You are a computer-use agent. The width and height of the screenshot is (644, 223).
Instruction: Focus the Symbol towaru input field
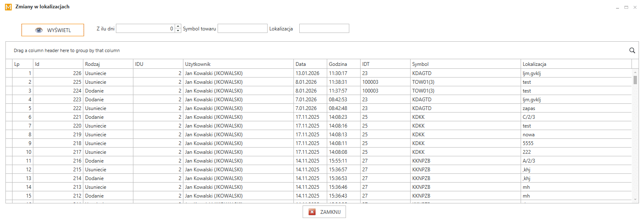click(x=243, y=28)
